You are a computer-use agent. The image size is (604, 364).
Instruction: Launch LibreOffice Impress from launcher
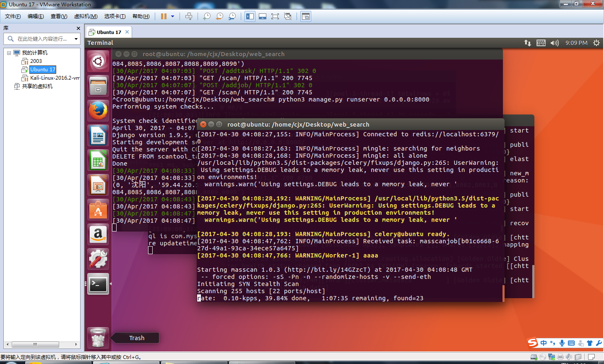[x=98, y=185]
